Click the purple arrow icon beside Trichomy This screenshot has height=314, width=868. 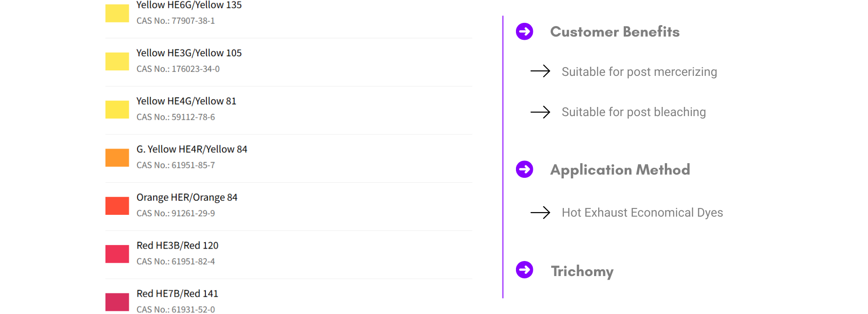524,270
